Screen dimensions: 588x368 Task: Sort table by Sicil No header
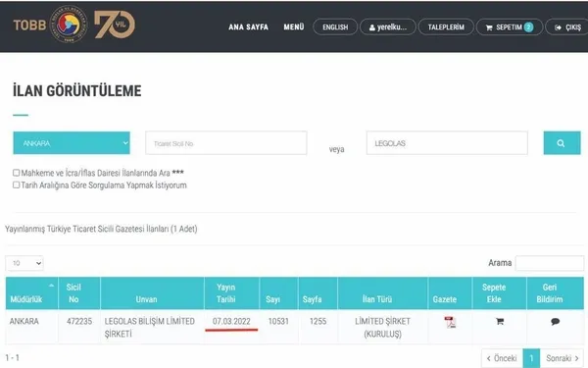(79, 293)
